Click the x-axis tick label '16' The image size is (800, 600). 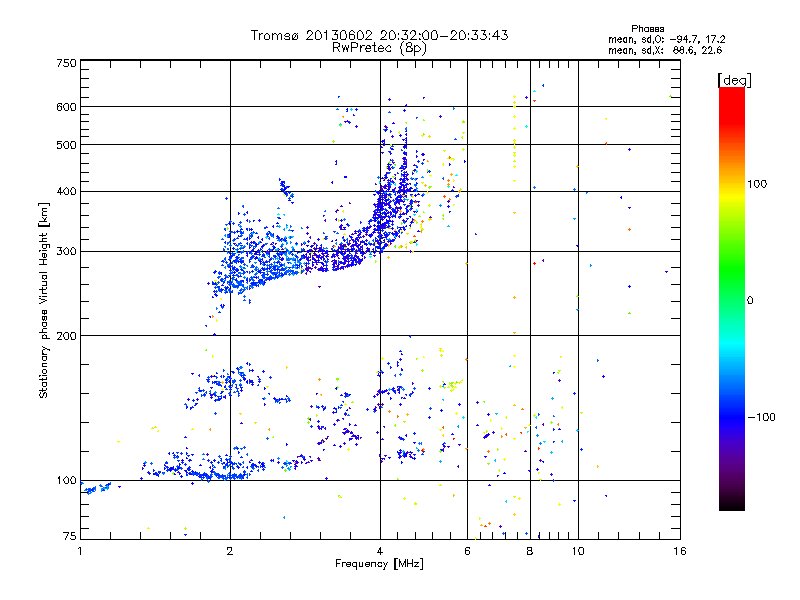(x=680, y=551)
